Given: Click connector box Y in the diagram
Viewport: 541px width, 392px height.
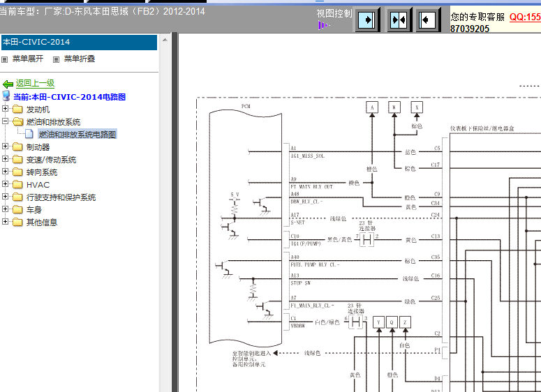Looking at the screenshot, I should coord(379,322).
